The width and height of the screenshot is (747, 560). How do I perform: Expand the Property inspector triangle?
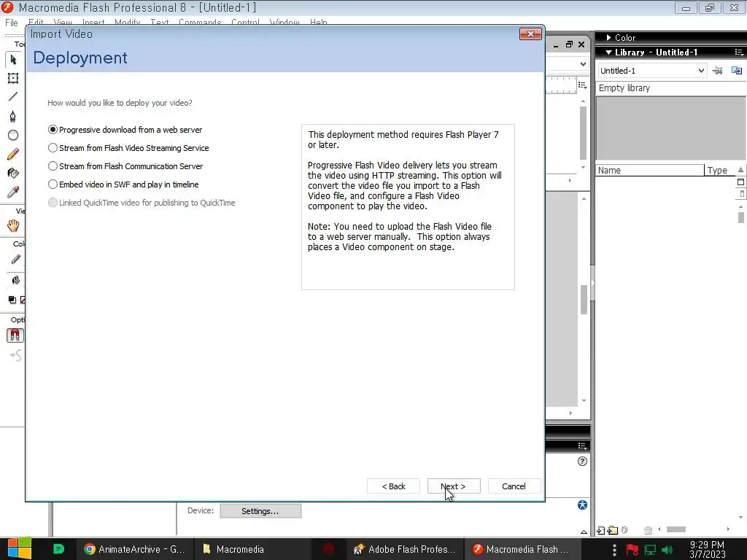584,532
